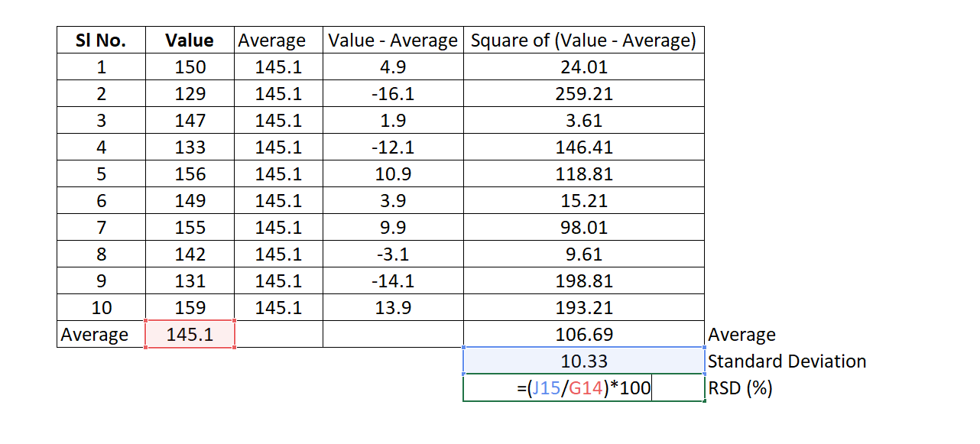Click the squared cell 15.21
The image size is (980, 444).
[x=583, y=200]
